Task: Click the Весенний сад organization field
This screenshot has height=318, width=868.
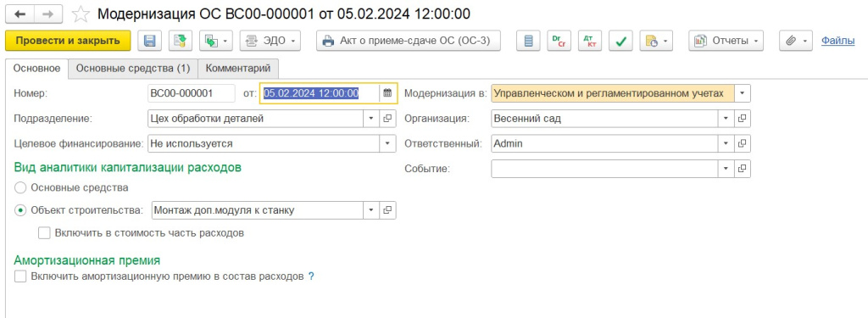Action: [604, 119]
